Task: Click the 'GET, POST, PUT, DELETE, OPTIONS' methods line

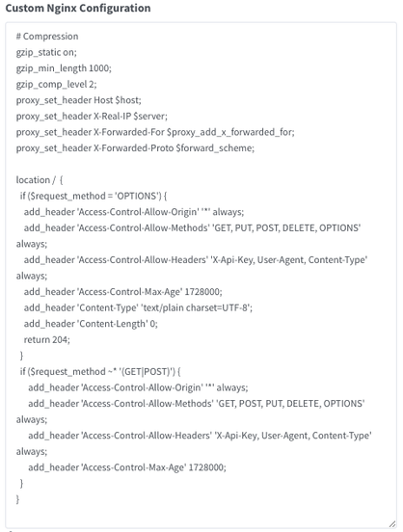Action: [197, 404]
